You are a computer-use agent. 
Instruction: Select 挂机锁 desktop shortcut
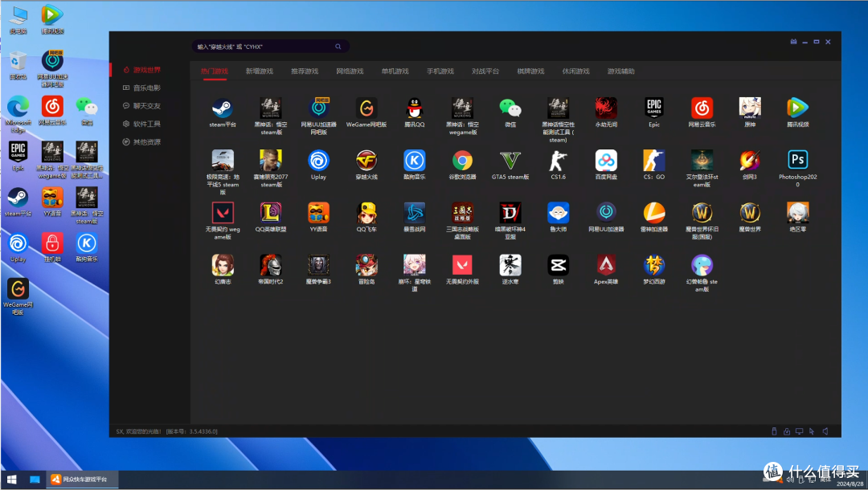coord(52,247)
